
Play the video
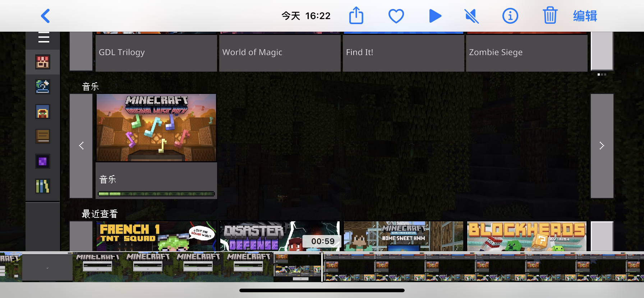(435, 16)
